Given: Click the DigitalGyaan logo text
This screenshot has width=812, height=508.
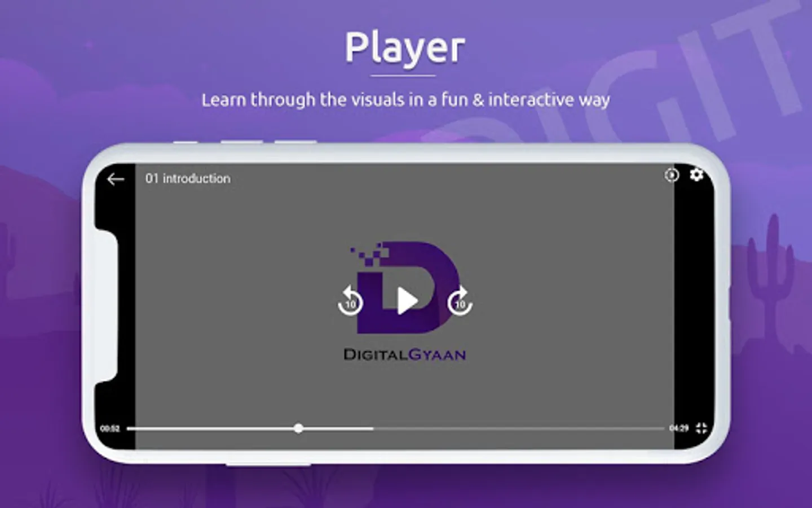Looking at the screenshot, I should pyautogui.click(x=405, y=355).
